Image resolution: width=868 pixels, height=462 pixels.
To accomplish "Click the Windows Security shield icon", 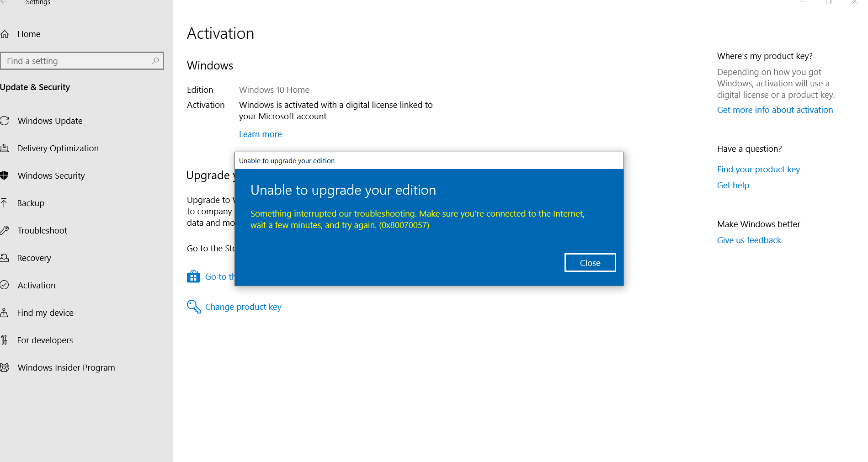I will [x=5, y=175].
